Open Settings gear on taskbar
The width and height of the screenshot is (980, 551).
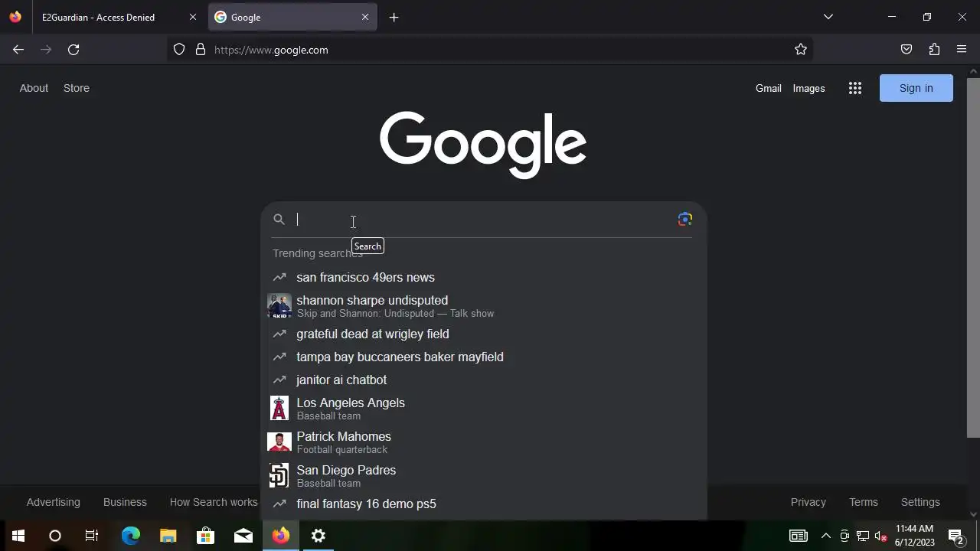(x=318, y=536)
